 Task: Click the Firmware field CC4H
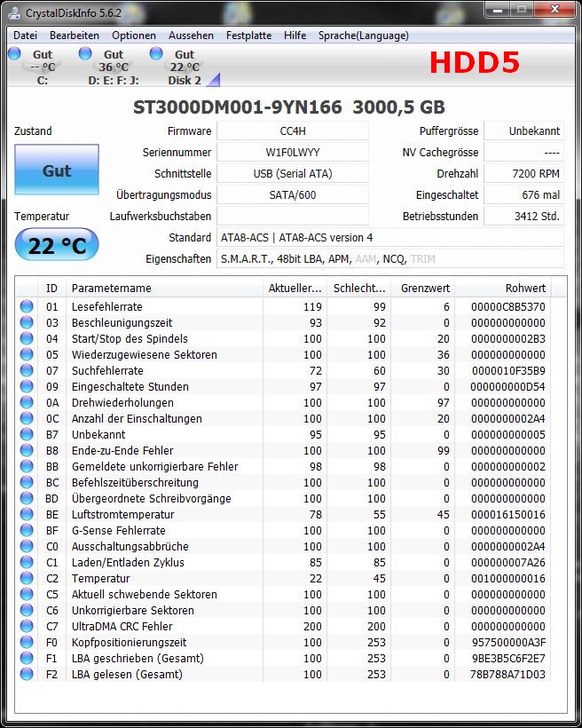tap(293, 131)
